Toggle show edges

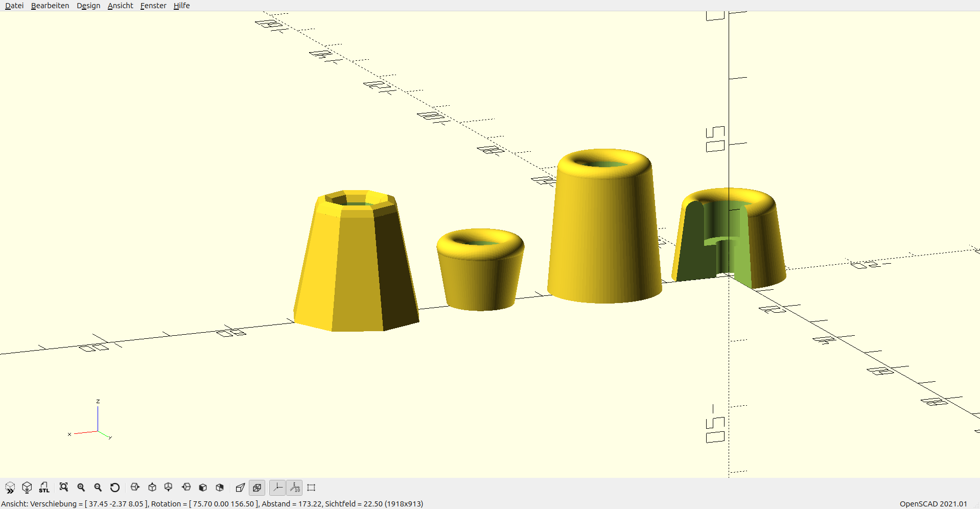[x=311, y=488]
